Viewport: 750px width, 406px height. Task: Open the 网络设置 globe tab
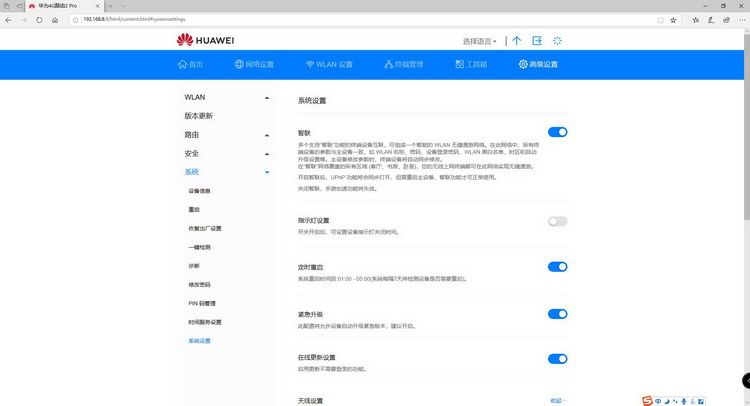click(x=254, y=64)
